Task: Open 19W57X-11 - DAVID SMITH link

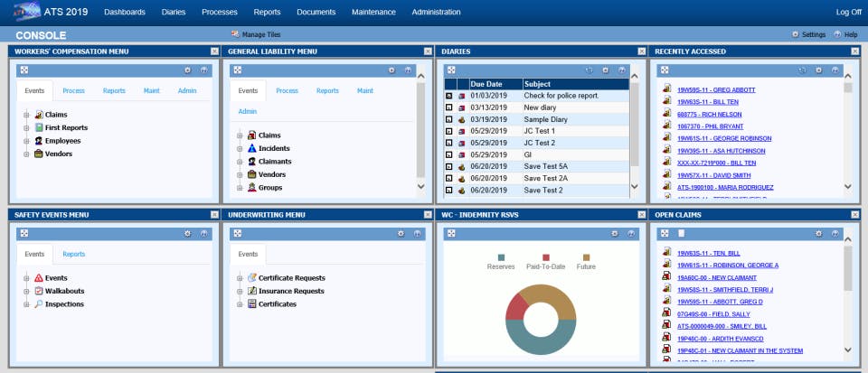Action: coord(713,175)
